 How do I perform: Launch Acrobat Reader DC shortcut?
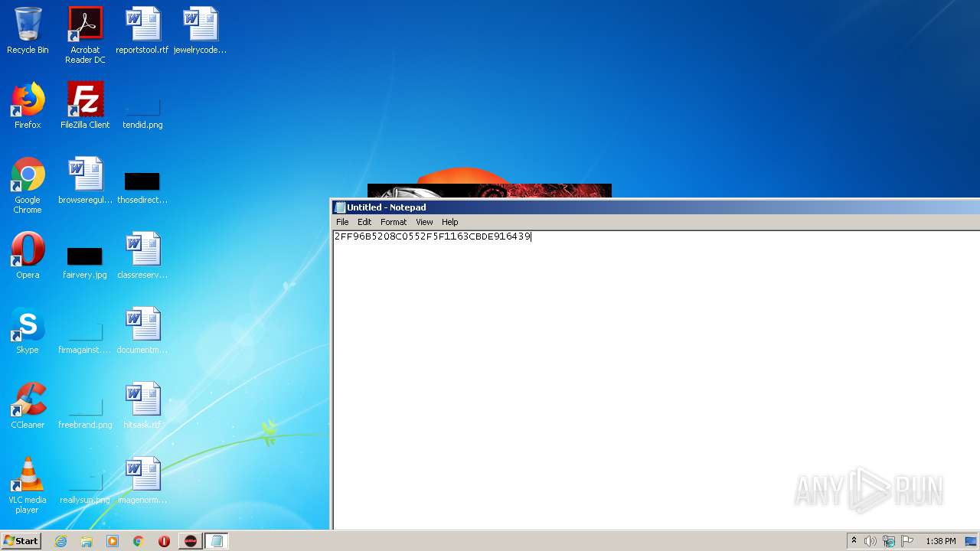85,35
